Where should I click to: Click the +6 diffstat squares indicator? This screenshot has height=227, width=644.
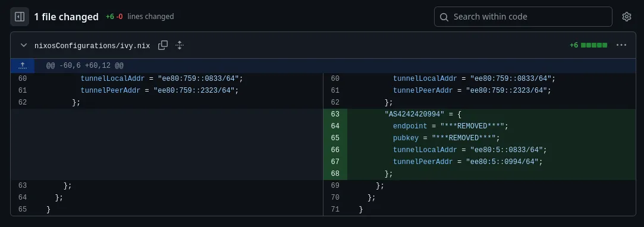pyautogui.click(x=588, y=45)
